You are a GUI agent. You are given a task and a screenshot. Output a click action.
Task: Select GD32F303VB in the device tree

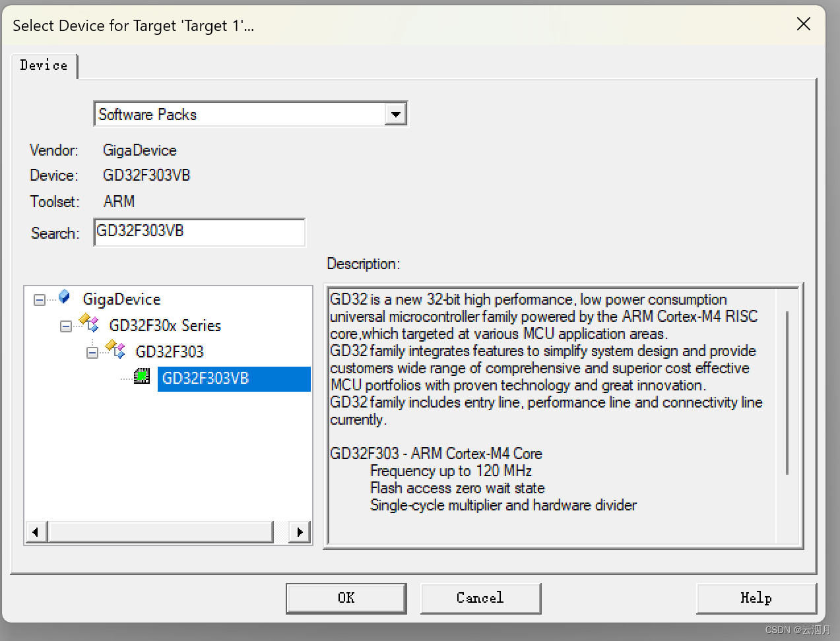[234, 379]
